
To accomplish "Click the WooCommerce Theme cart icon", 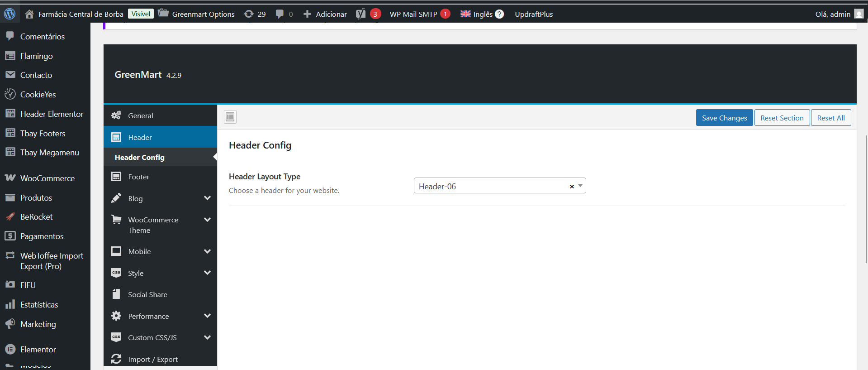I will click(116, 220).
